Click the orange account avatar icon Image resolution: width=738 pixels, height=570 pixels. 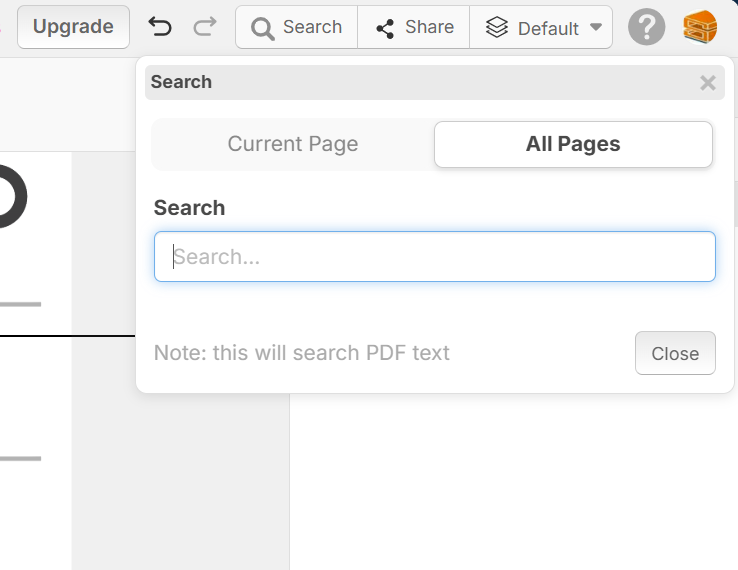click(x=700, y=28)
